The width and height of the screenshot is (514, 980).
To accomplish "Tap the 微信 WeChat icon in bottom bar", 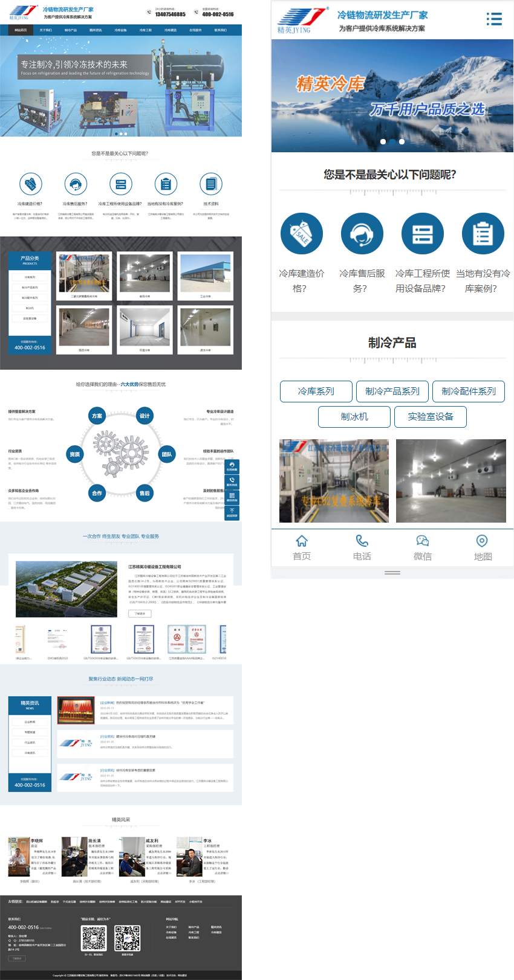I will 422,541.
